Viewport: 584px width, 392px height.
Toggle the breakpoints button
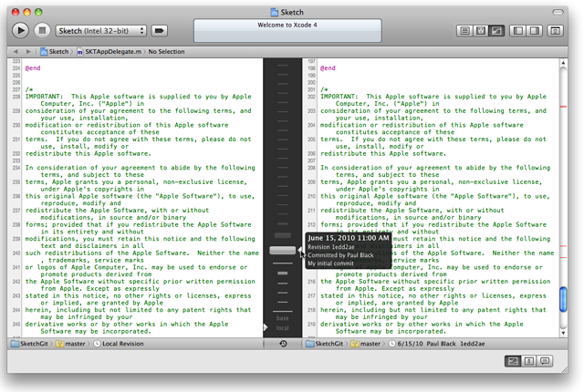click(x=160, y=31)
